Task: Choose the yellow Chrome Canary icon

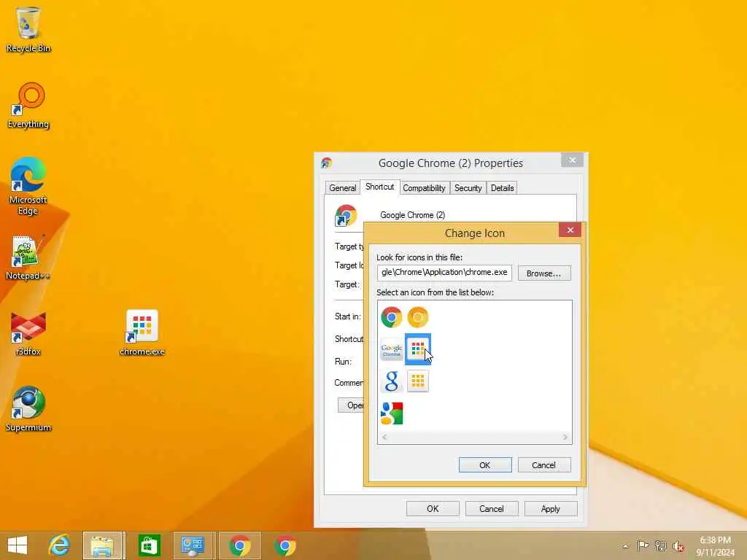Action: (x=418, y=317)
